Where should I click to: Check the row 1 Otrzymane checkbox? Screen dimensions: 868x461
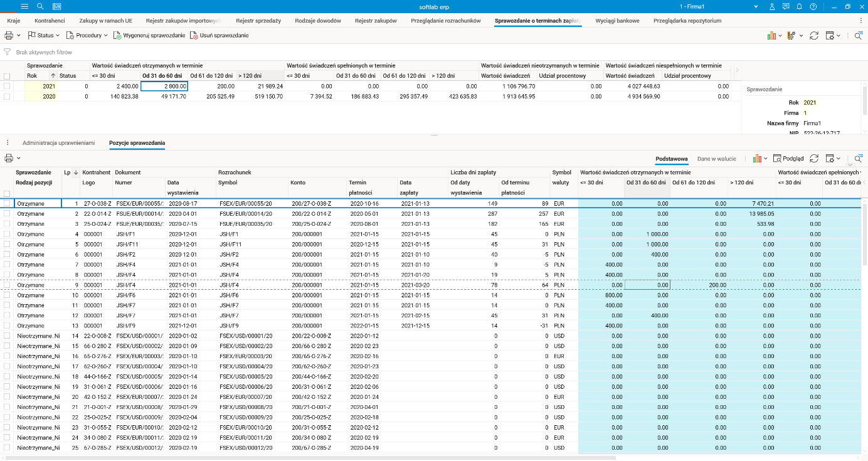tap(7, 204)
